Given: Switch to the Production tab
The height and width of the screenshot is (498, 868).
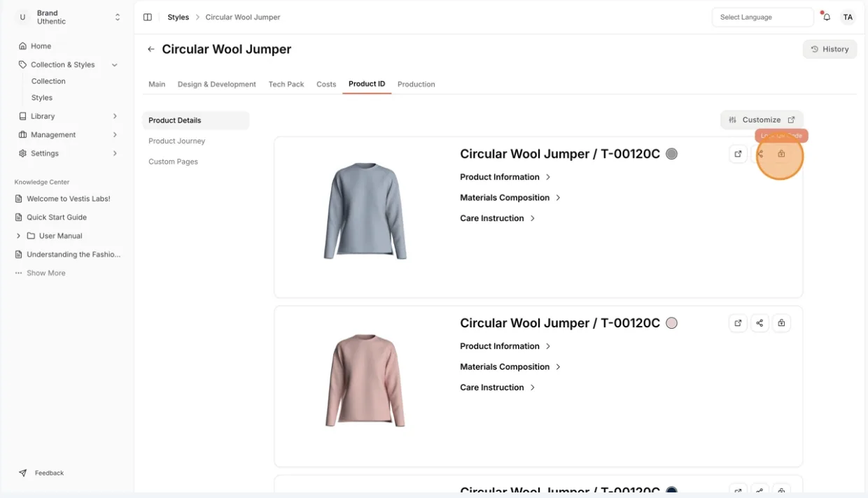Looking at the screenshot, I should point(416,85).
